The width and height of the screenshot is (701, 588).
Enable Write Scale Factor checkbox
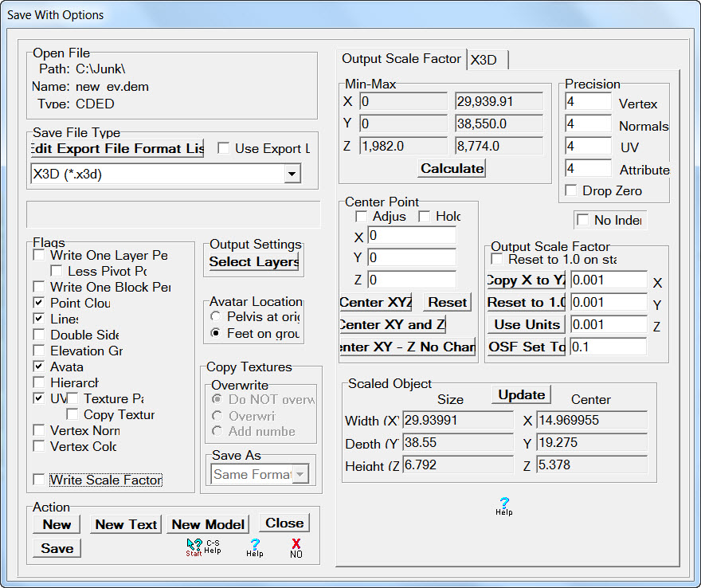(39, 480)
